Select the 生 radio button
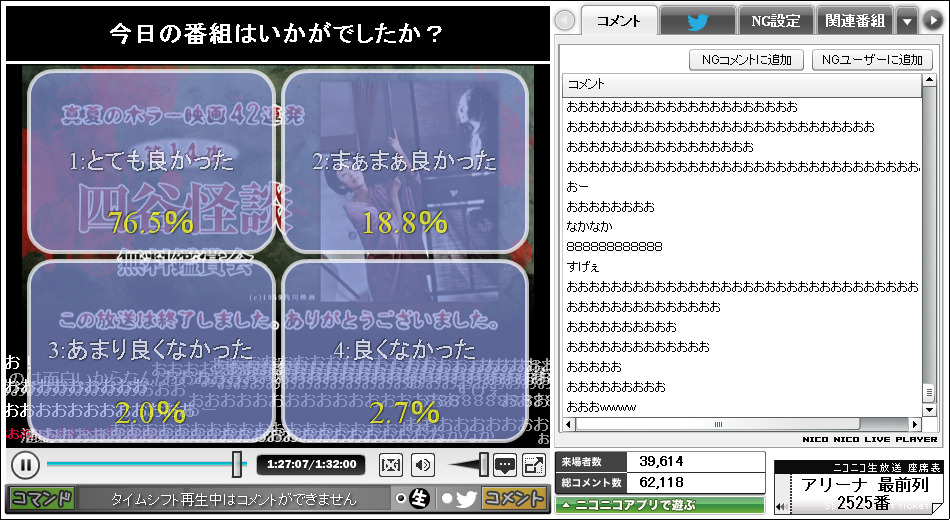Viewport: 950px width, 520px height. click(400, 499)
